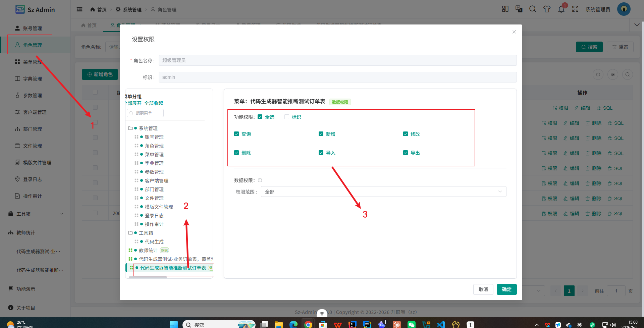Click the data permission info icon
644x328 pixels.
point(260,180)
